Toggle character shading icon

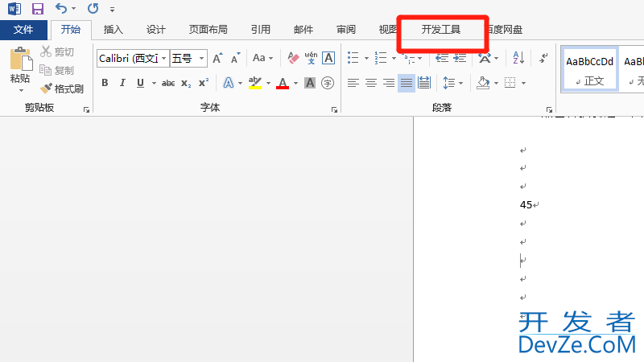tap(310, 83)
